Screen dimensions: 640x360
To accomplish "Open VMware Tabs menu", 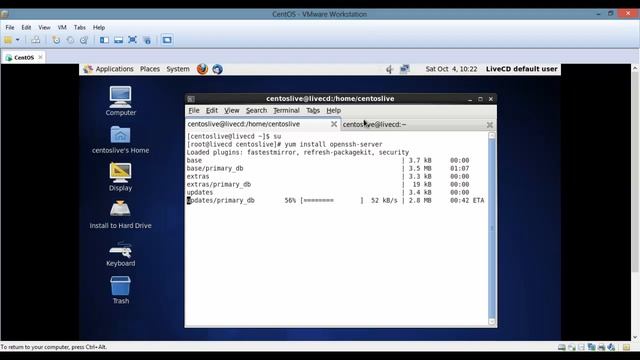I will click(x=80, y=27).
